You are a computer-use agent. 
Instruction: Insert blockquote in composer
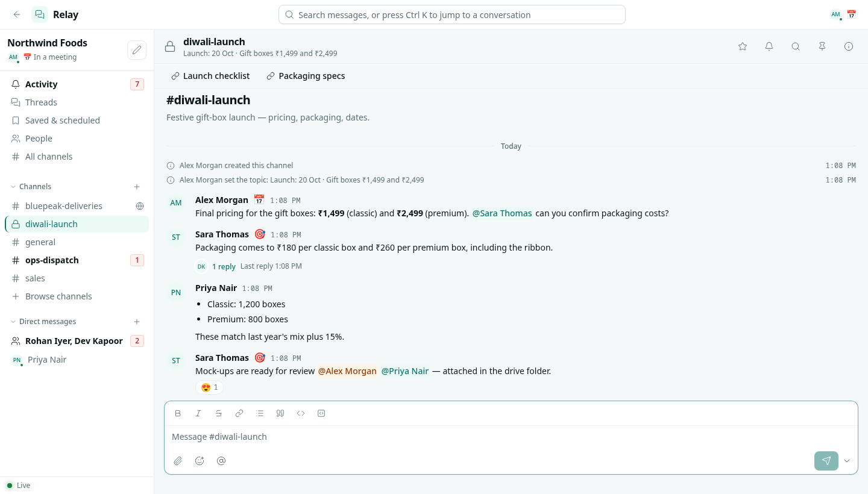point(280,413)
